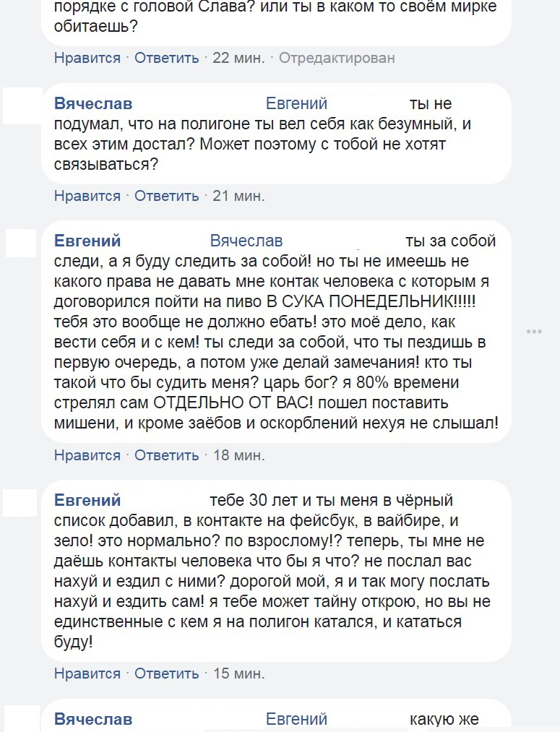This screenshot has height=732, width=560.
Task: Open edit history via 'Отредактирован'
Action: point(337,58)
